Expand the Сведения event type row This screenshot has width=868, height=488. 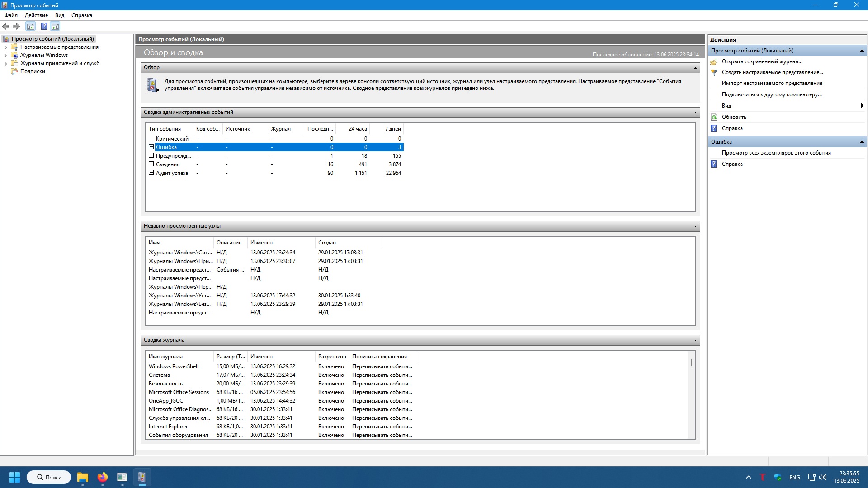[x=151, y=164]
